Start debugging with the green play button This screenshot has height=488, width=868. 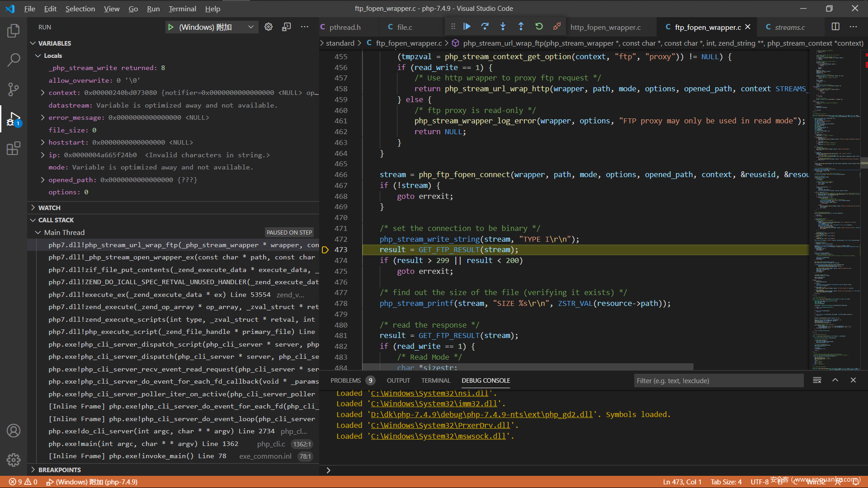pos(171,27)
